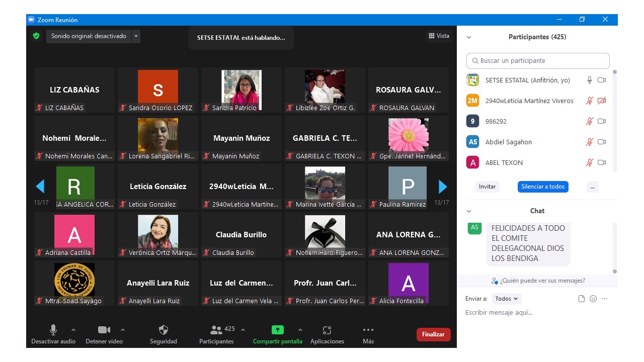644x362 pixels.
Task: Unmute 2940wLeticia Martínez Viveros microphone icon
Action: point(590,101)
